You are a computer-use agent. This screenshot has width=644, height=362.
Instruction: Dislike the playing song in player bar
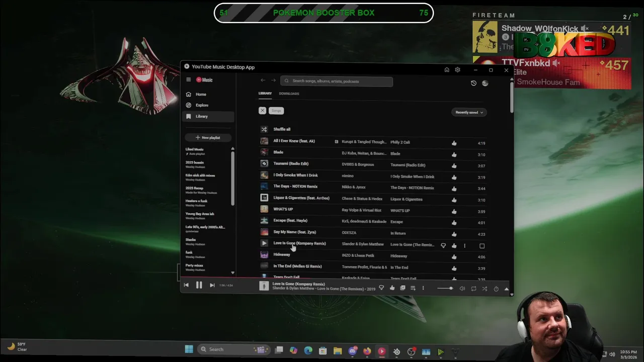[x=381, y=288]
